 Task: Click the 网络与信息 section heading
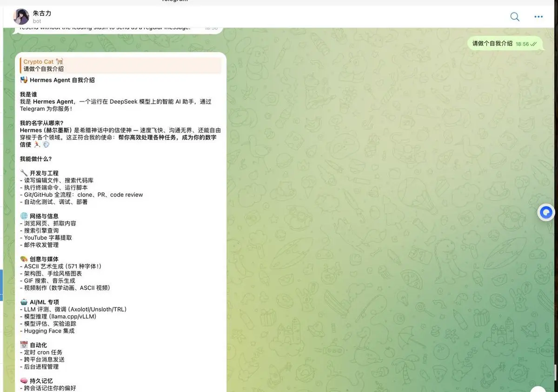coord(44,216)
